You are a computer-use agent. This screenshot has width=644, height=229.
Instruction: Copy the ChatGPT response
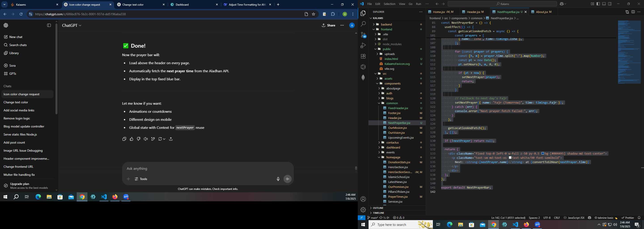[124, 139]
